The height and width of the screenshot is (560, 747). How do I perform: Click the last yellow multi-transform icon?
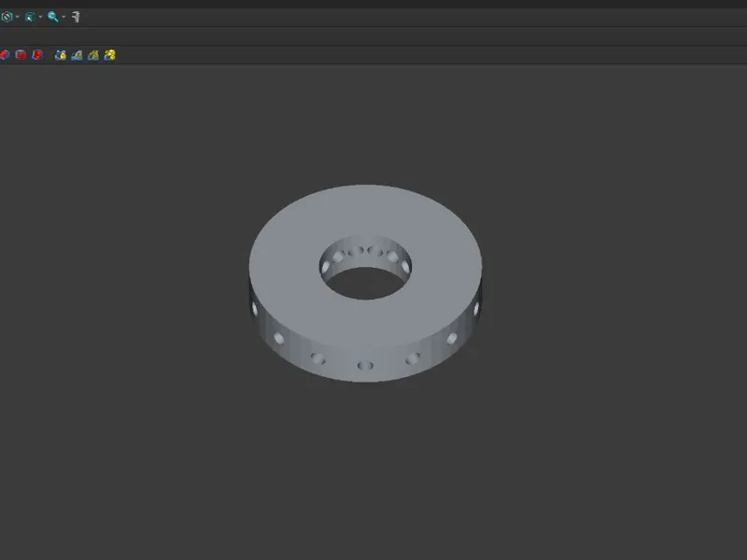pyautogui.click(x=110, y=55)
